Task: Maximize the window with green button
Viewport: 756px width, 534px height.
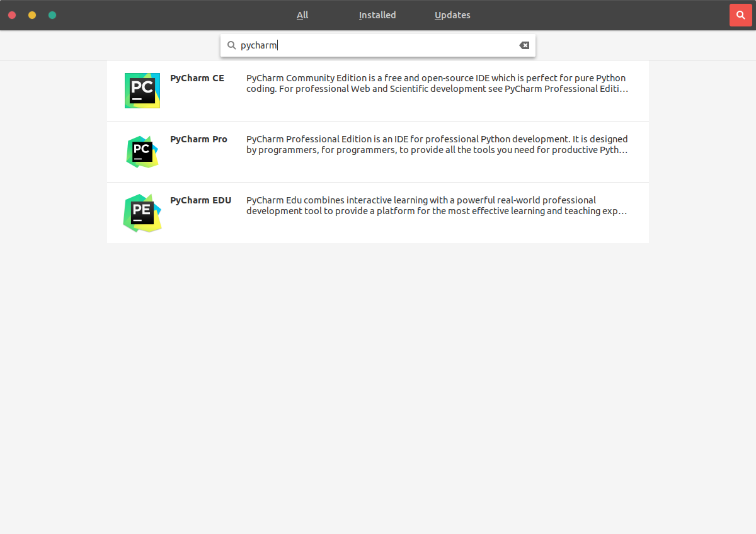Action: 52,15
